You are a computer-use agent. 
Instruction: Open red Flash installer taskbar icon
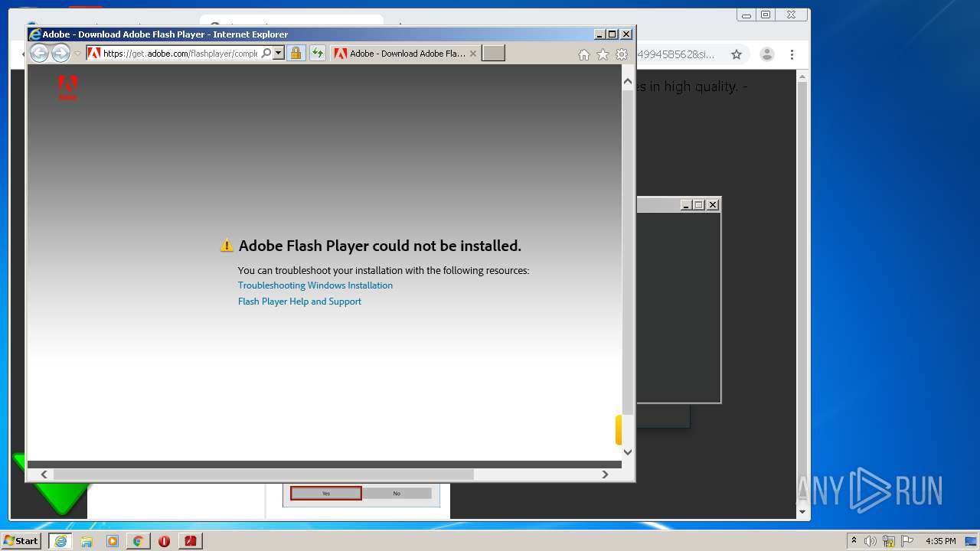(x=190, y=541)
